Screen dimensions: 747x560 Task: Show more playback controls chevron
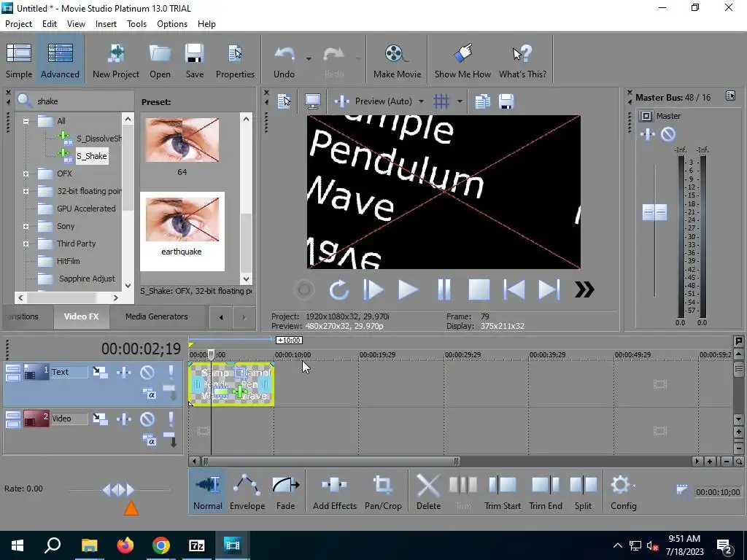(x=584, y=289)
